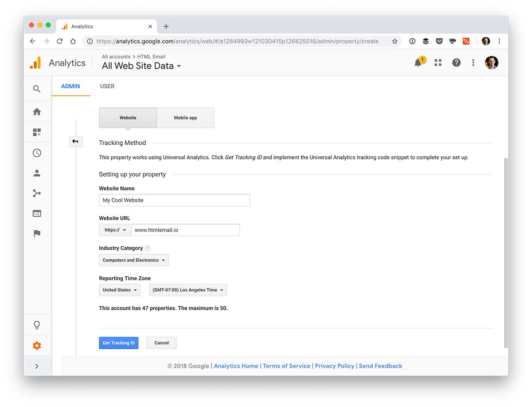532x407 pixels.
Task: Click the Pocket extension icon
Action: (x=439, y=41)
